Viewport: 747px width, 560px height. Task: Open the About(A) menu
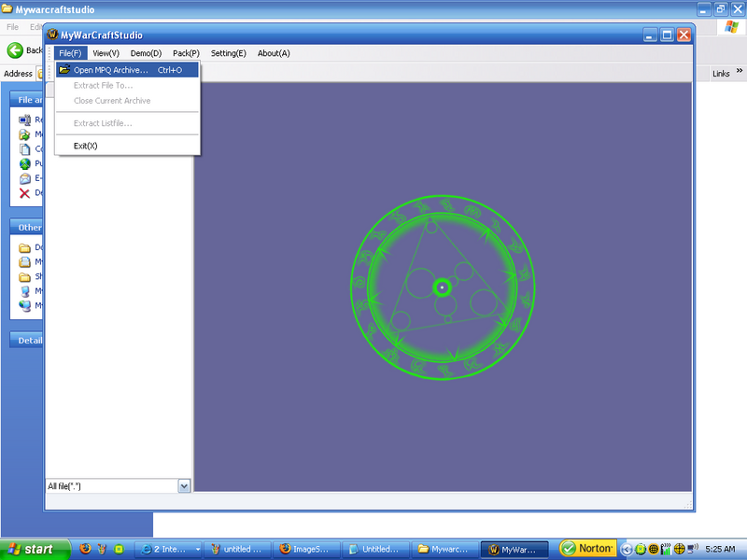[x=274, y=53]
